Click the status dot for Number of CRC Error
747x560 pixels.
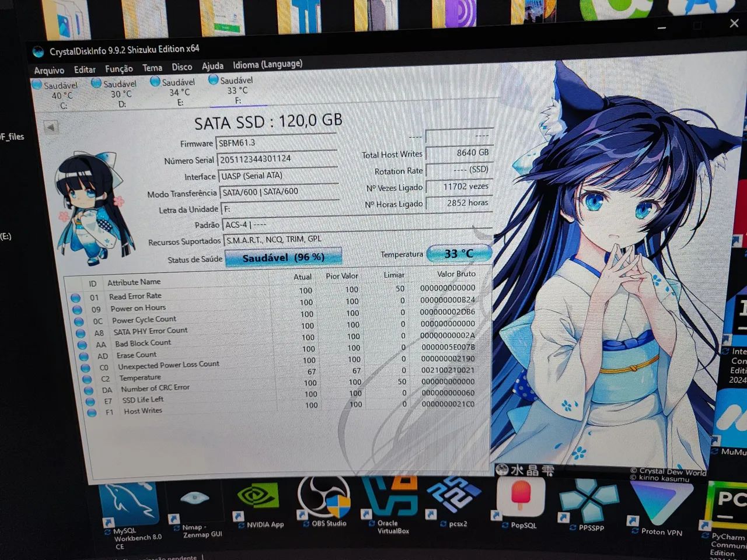pyautogui.click(x=89, y=390)
